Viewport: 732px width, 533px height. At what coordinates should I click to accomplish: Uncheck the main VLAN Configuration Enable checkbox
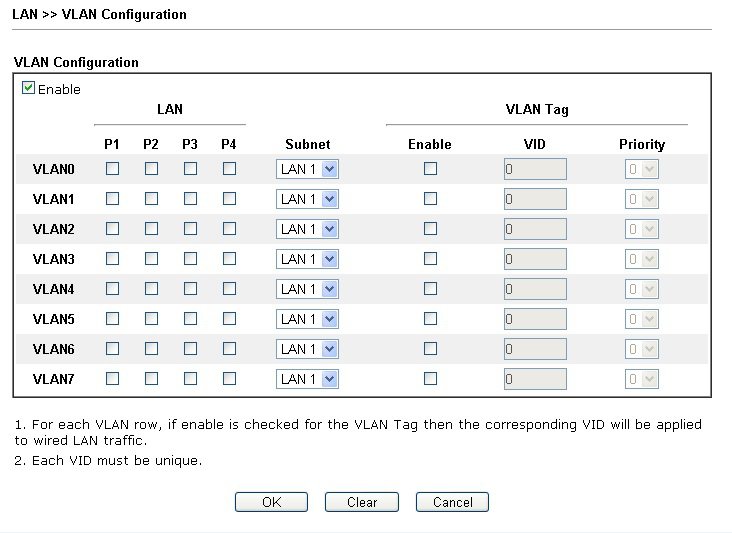(x=29, y=89)
